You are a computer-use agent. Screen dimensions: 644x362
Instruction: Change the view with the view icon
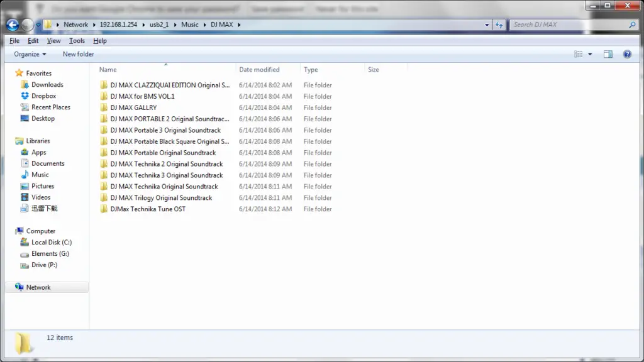point(579,54)
